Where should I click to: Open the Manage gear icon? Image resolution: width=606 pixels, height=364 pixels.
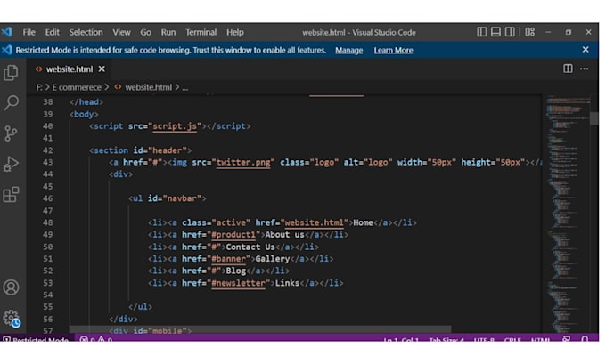coord(11,318)
